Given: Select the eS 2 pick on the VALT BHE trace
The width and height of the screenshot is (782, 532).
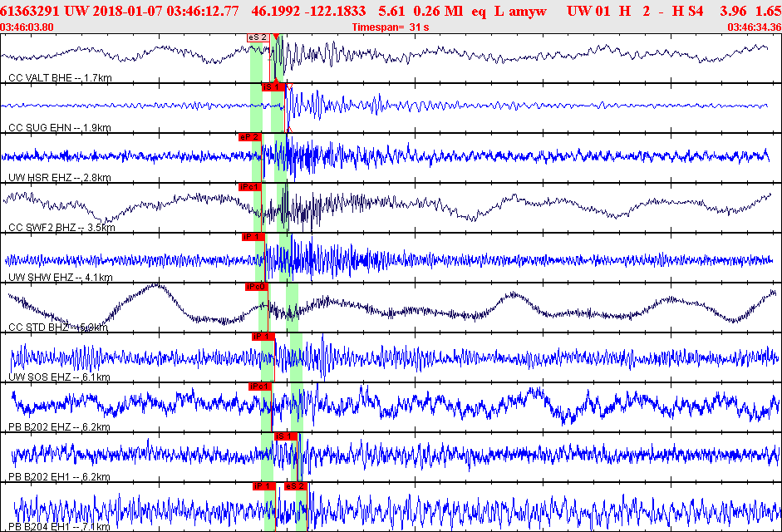Looking at the screenshot, I should point(258,37).
